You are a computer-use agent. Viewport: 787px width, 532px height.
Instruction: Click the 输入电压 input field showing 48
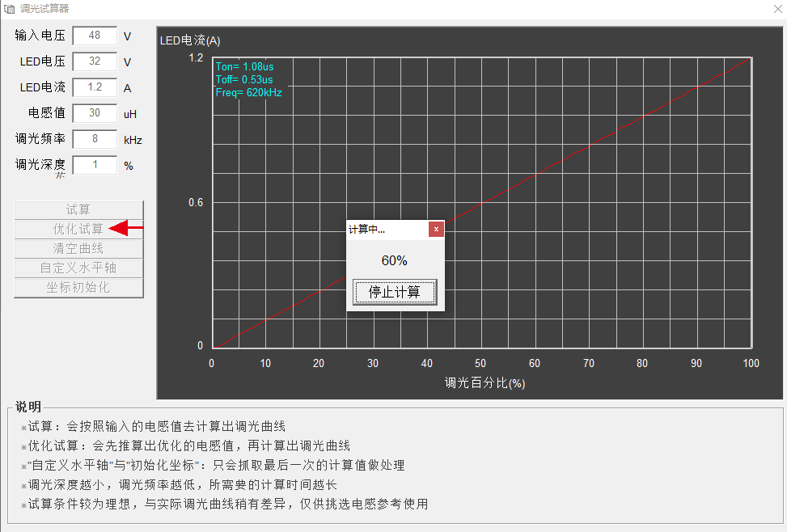click(95, 36)
